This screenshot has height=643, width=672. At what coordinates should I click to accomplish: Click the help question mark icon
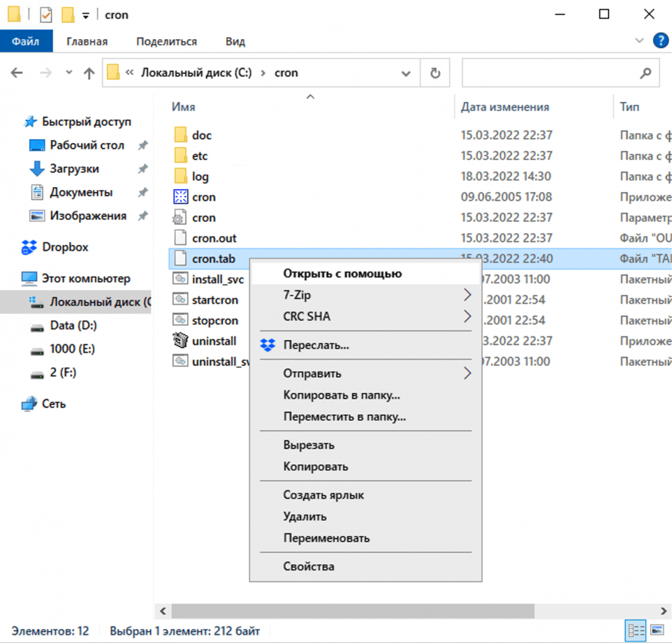[660, 41]
